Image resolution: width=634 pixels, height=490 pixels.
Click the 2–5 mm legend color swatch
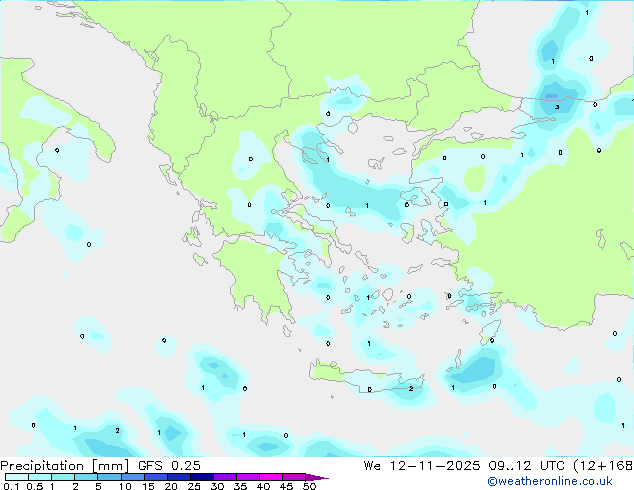(x=86, y=477)
